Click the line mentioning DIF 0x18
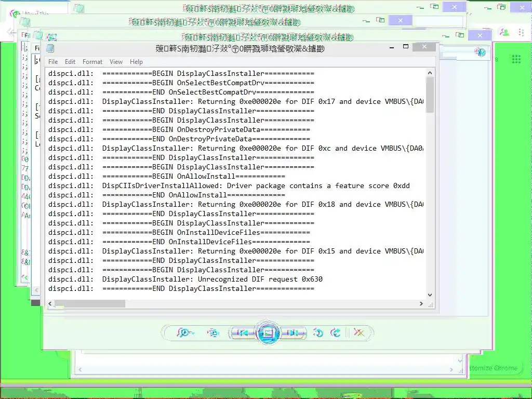Viewport: 532px width, 399px height. pyautogui.click(x=235, y=205)
